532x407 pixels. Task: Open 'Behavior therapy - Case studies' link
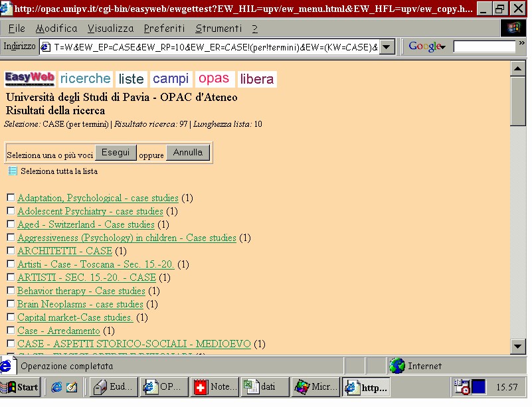point(81,291)
